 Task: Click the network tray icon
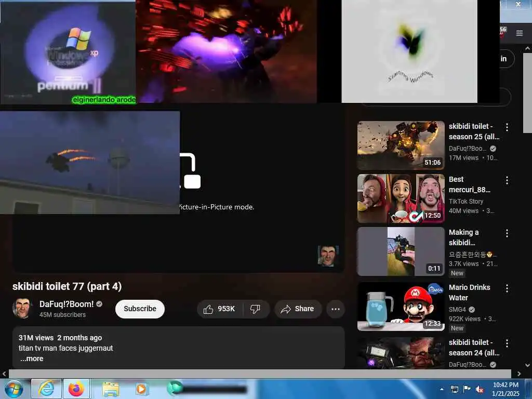click(454, 390)
